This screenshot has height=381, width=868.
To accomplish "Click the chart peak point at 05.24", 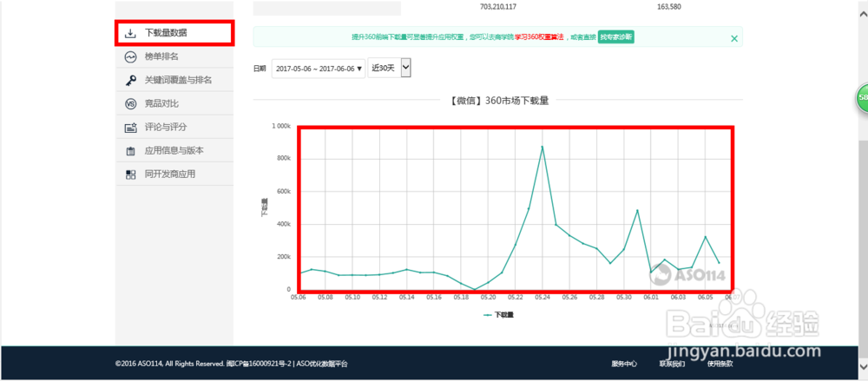I will click(542, 147).
